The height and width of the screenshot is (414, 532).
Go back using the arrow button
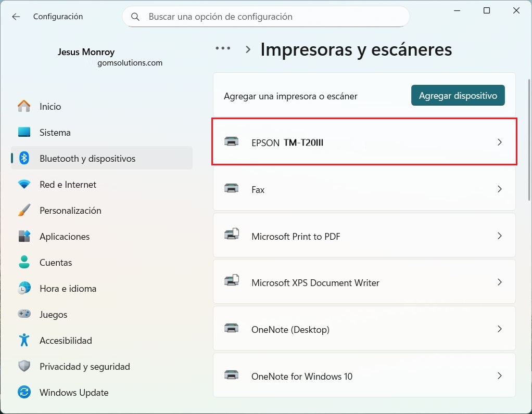tap(16, 16)
